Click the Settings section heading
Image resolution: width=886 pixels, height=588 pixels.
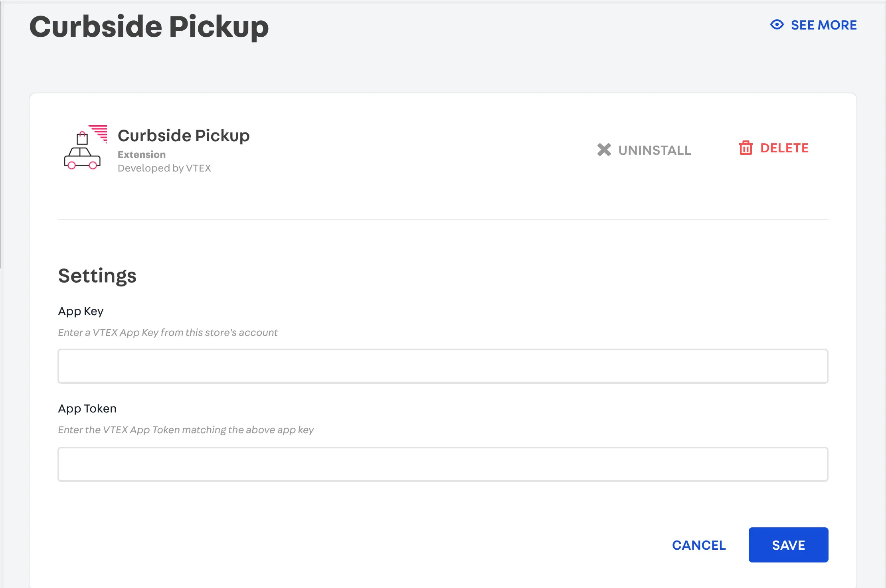pyautogui.click(x=97, y=276)
